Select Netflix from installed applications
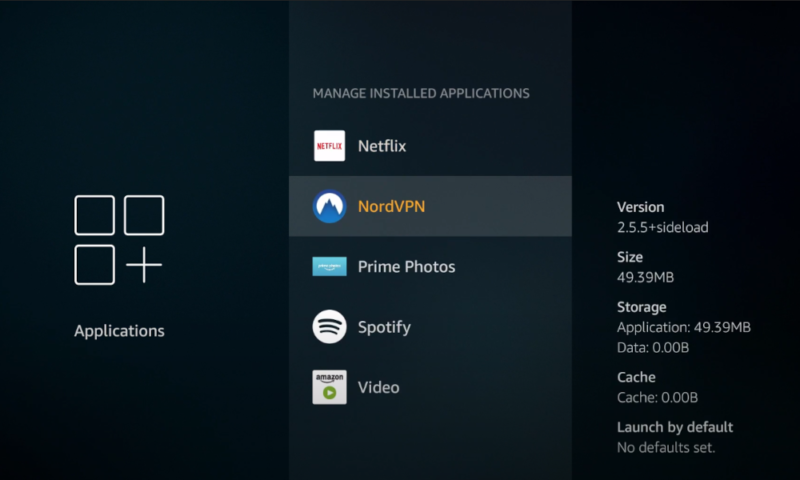Screen dimensions: 800x480 point(430,146)
